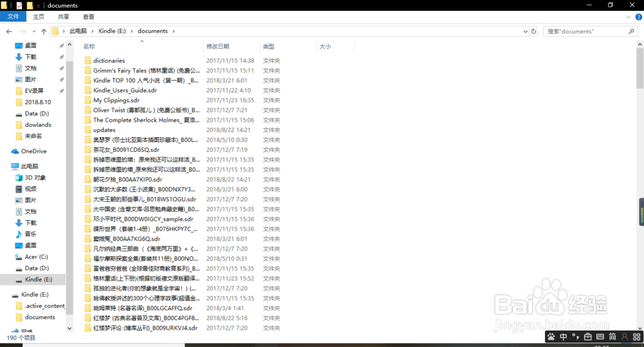This screenshot has height=347, width=644.
Task: Switch to the 主页 ribbon tab
Action: click(x=39, y=17)
